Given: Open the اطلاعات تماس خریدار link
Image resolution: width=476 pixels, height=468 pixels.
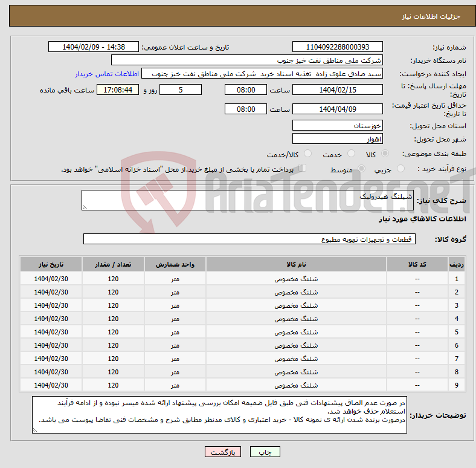Looking at the screenshot, I should [x=107, y=74].
